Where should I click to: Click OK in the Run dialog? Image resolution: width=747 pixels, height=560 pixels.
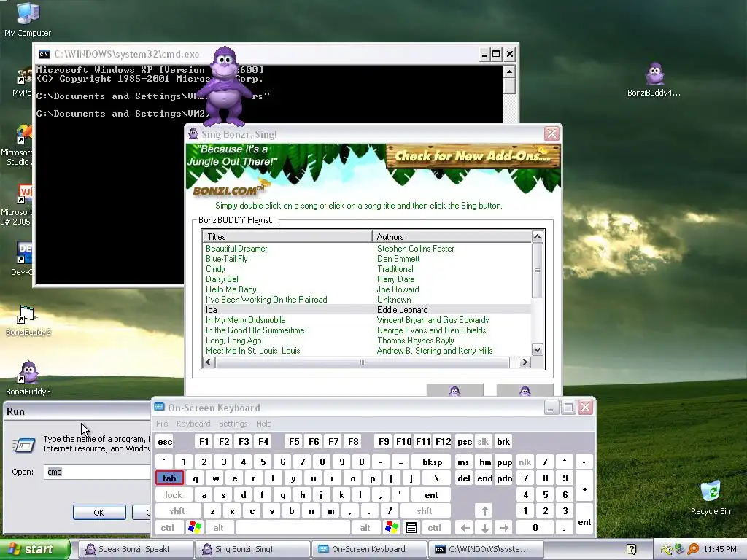pyautogui.click(x=99, y=513)
